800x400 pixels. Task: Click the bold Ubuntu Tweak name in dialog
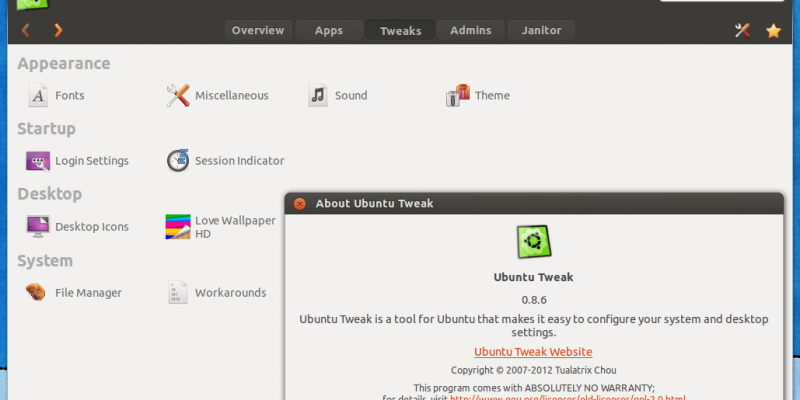click(x=533, y=277)
